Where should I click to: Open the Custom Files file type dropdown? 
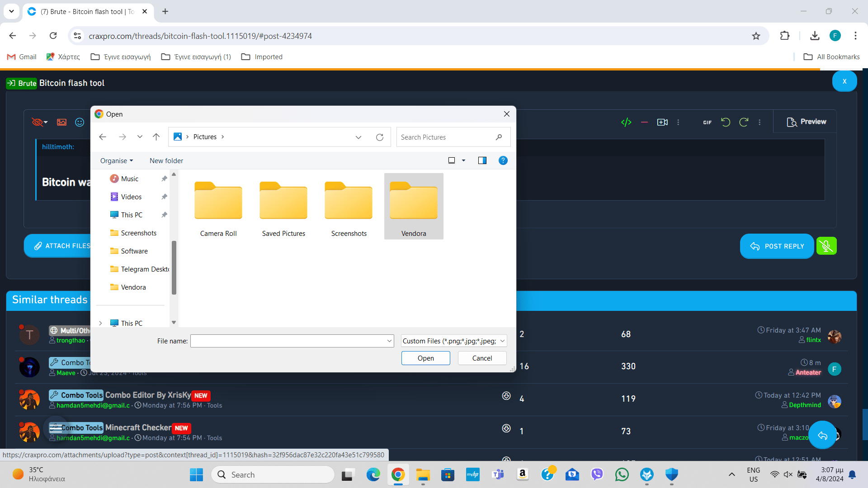point(453,341)
